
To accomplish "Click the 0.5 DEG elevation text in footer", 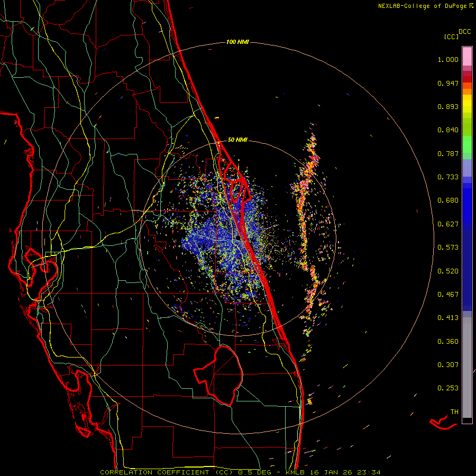I will point(255,472).
